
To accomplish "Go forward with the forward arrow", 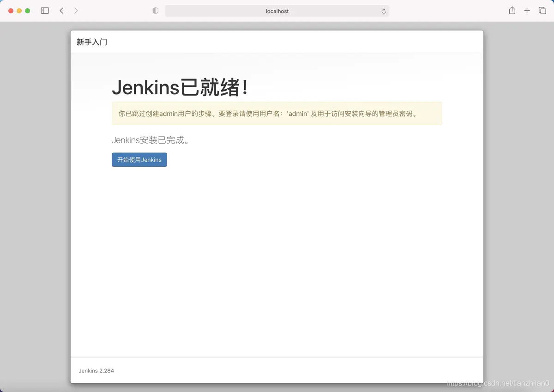I will click(x=76, y=11).
